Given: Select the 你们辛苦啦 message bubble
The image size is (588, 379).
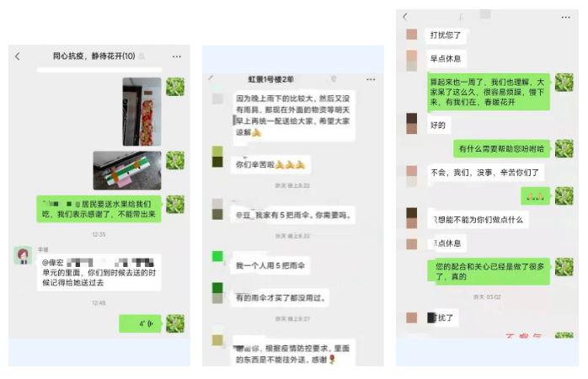Looking at the screenshot, I should coord(270,164).
